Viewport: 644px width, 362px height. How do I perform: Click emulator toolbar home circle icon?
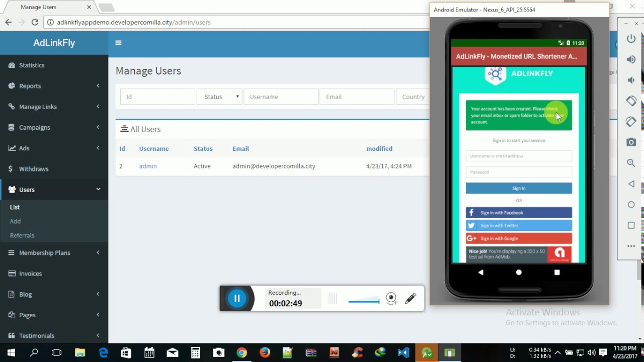(631, 205)
